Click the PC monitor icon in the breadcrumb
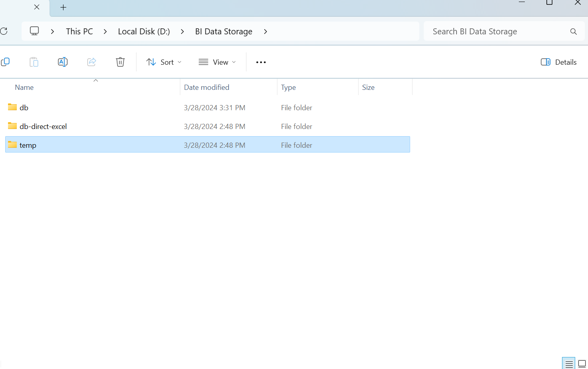Screen dimensions: 588x369 point(34,31)
